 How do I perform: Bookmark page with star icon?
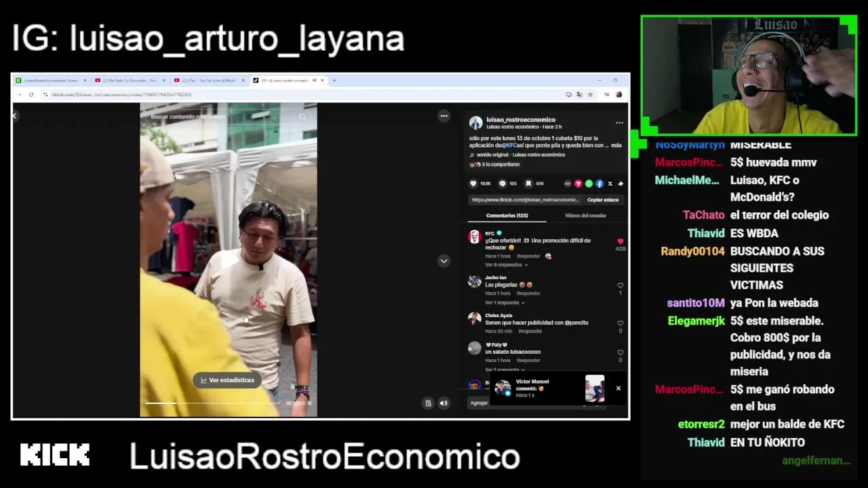590,95
